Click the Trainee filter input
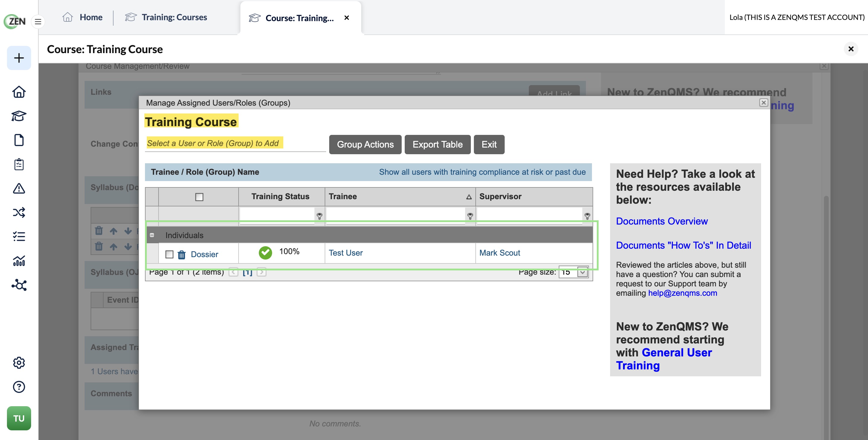Viewport: 868px width, 440px height. (396, 215)
